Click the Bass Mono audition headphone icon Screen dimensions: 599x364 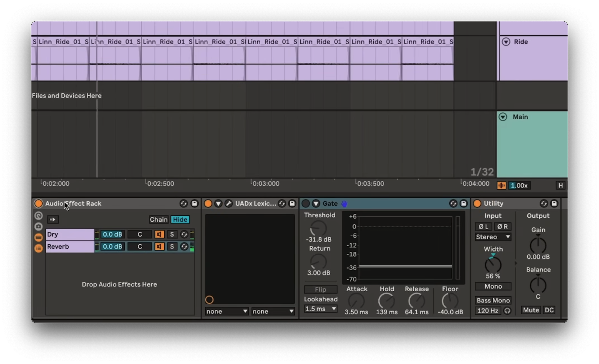coord(507,311)
